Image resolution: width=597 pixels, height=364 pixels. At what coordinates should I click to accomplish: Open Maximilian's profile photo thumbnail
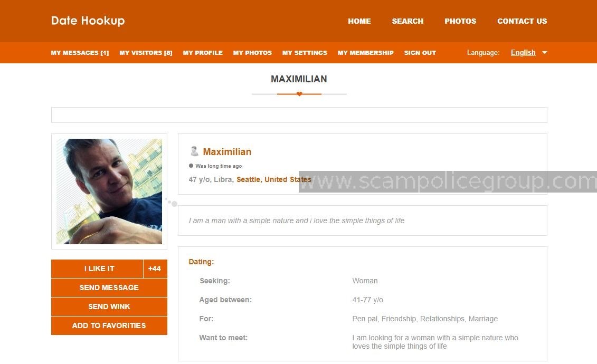coord(109,191)
